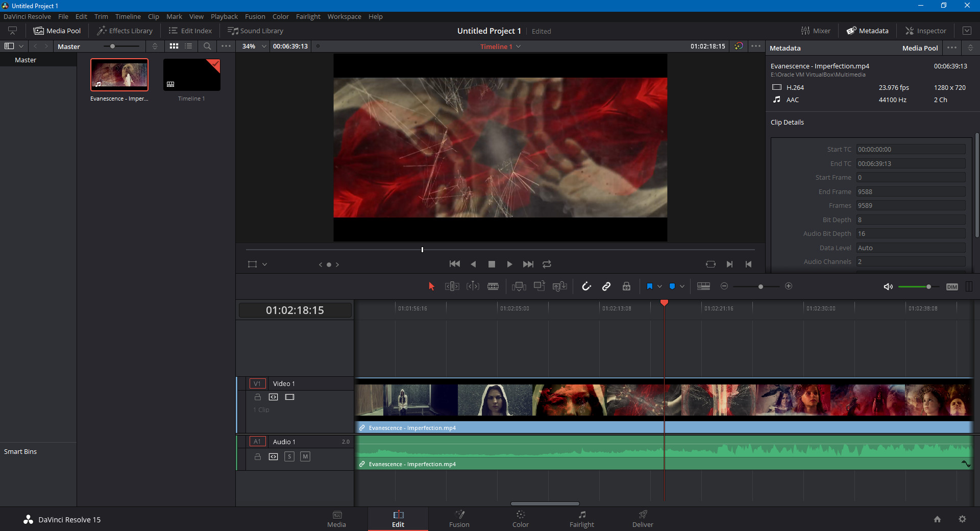
Task: Lock the Audio 1 track
Action: pos(258,456)
